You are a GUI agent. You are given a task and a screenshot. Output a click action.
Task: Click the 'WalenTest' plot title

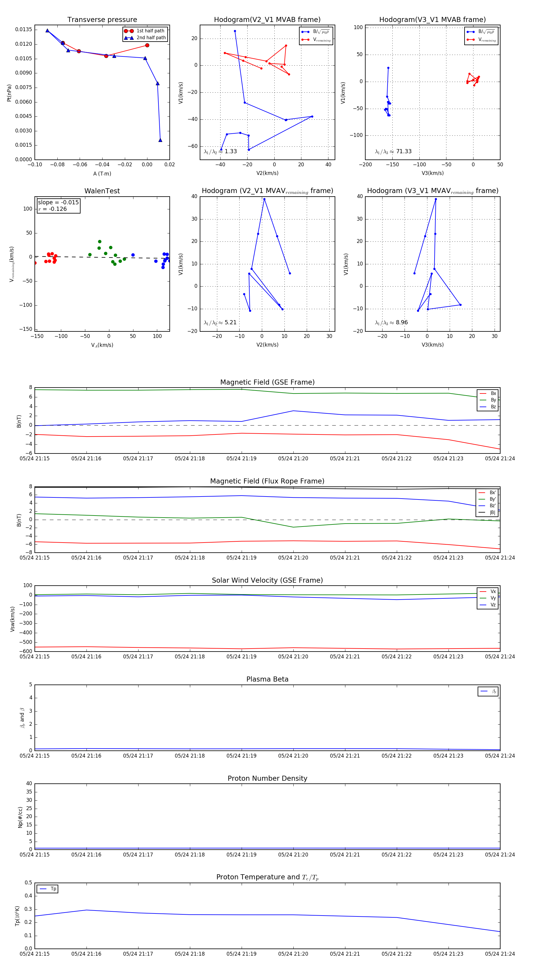tap(102, 191)
